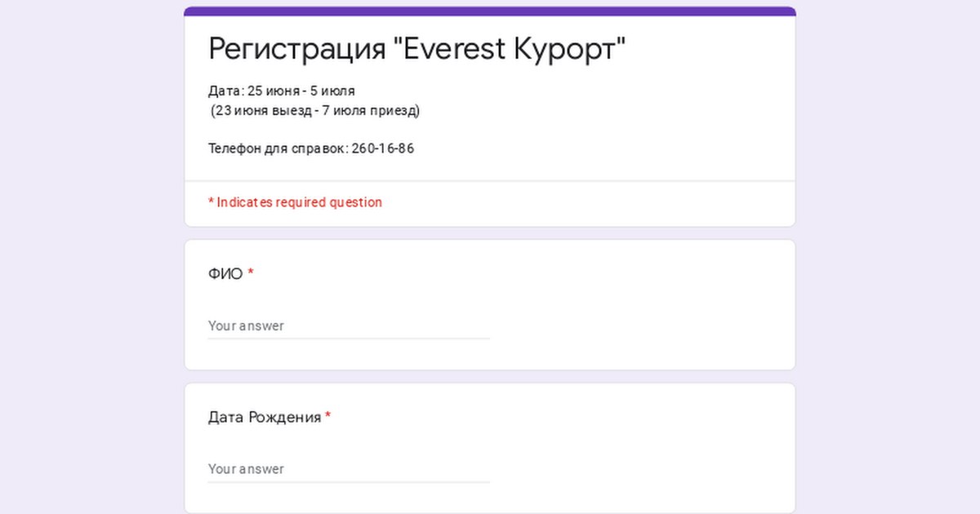This screenshot has width=980, height=514.
Task: Click the red asterisk before Indicates required question
Action: pyautogui.click(x=211, y=201)
